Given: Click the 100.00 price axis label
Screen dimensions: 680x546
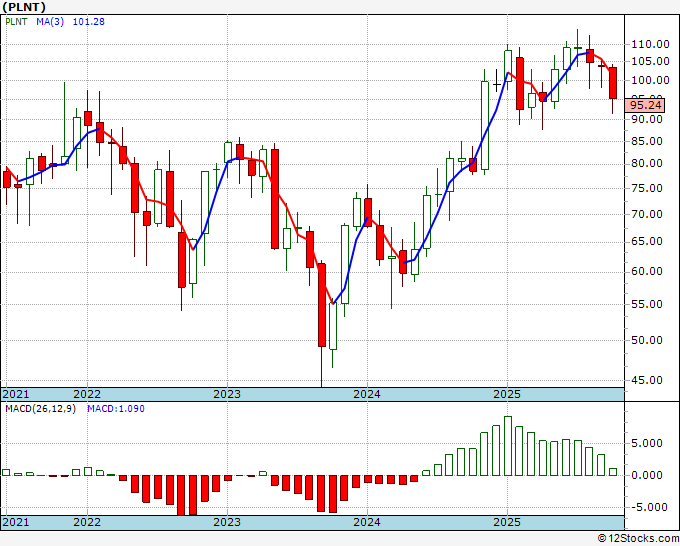Looking at the screenshot, I should tap(650, 80).
